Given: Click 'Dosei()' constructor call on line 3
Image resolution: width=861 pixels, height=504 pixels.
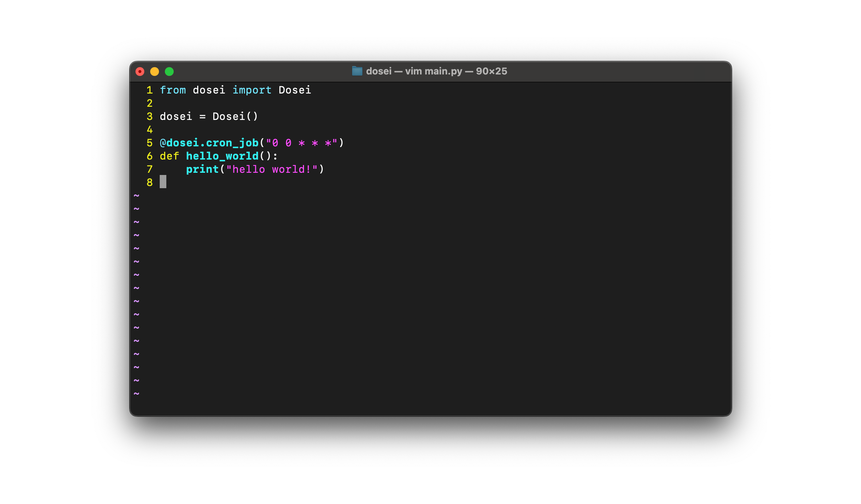Looking at the screenshot, I should pos(235,117).
